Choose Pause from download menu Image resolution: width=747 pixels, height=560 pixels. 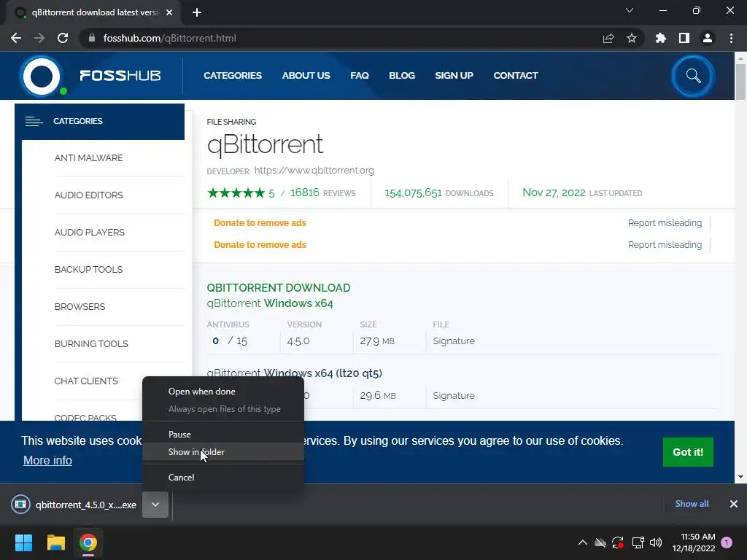coord(223,435)
